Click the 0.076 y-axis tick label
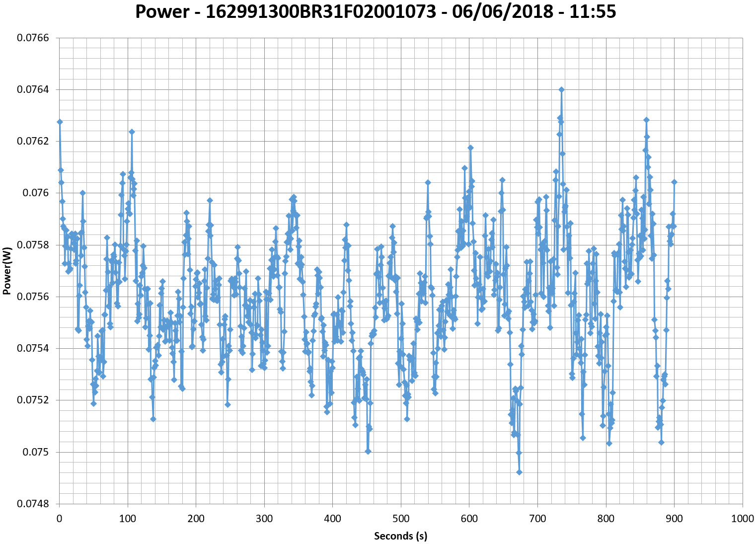This screenshot has height=544, width=756. tap(36, 193)
